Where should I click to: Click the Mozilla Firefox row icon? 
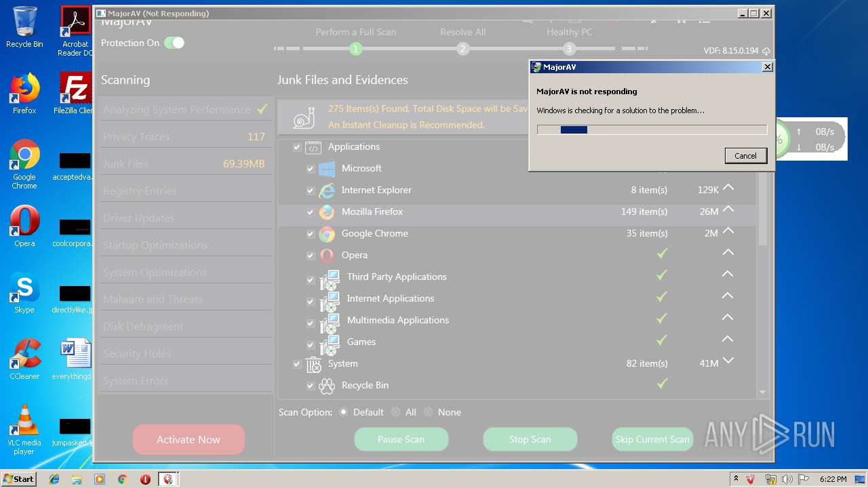click(x=327, y=212)
